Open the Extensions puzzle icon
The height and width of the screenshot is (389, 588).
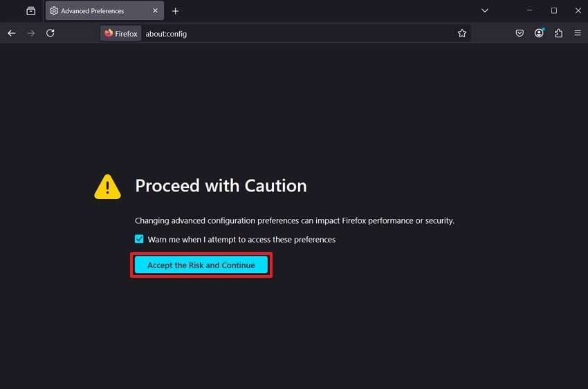[558, 33]
